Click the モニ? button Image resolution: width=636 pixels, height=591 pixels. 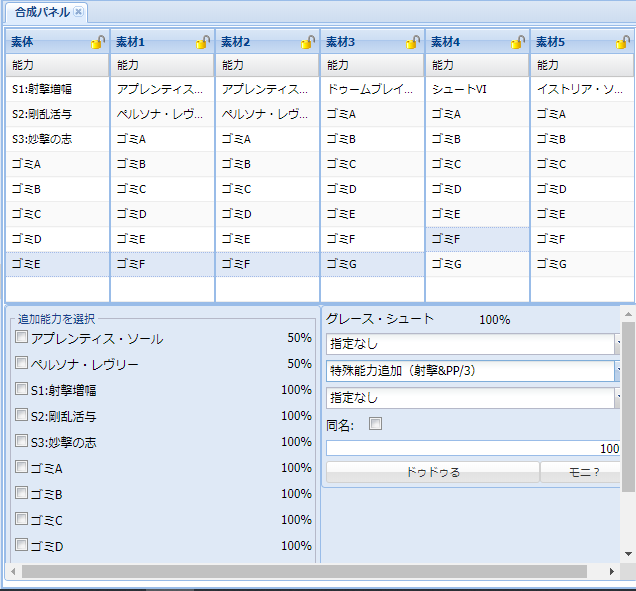pos(581,472)
